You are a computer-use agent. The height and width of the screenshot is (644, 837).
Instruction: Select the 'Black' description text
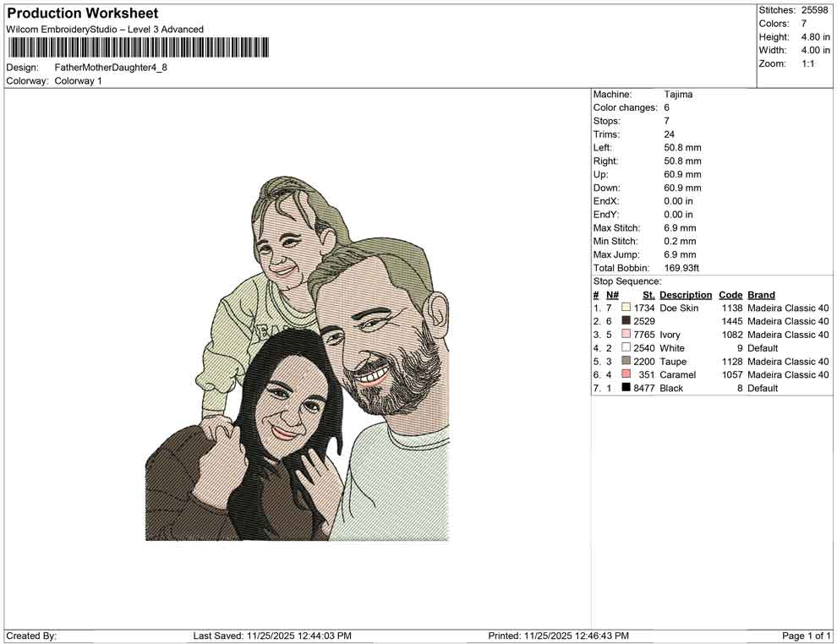pyautogui.click(x=671, y=388)
